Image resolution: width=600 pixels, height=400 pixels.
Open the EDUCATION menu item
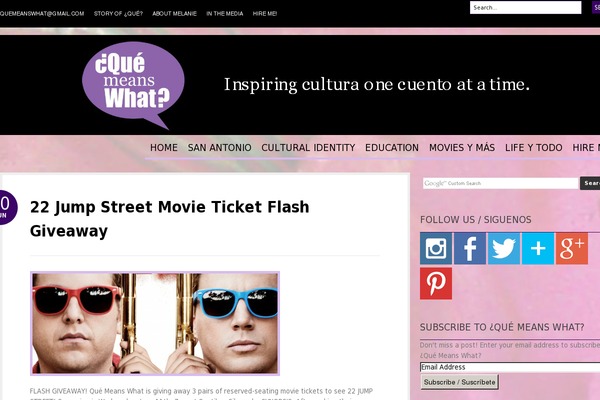[x=392, y=148]
